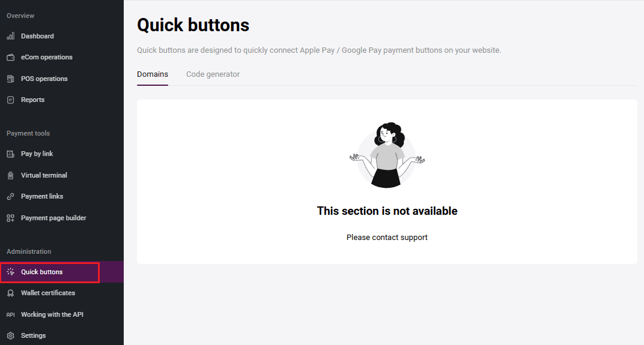Select the Domains tab
This screenshot has height=345, width=644.
(153, 74)
